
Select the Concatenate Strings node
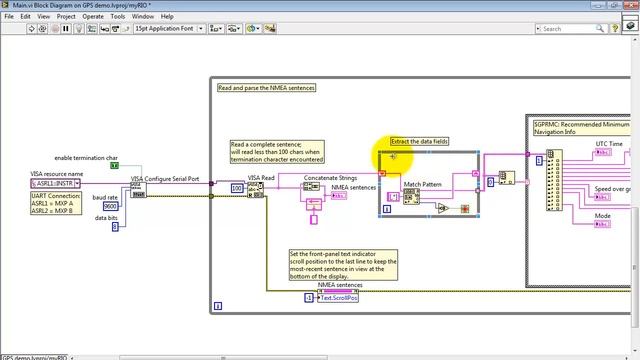click(x=311, y=187)
